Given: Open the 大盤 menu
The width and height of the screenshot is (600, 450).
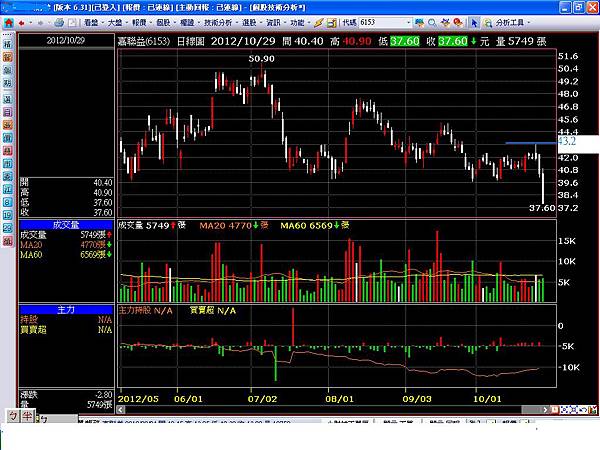Looking at the screenshot, I should pos(115,23).
